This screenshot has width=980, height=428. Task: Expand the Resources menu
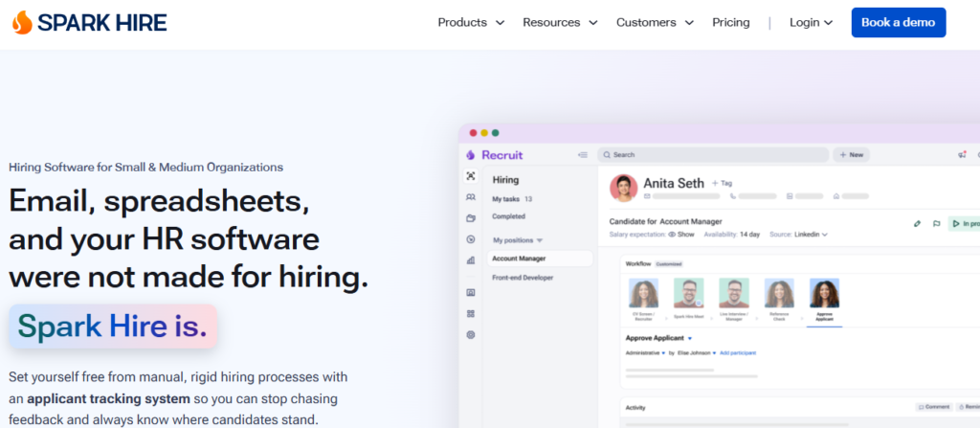pos(560,23)
